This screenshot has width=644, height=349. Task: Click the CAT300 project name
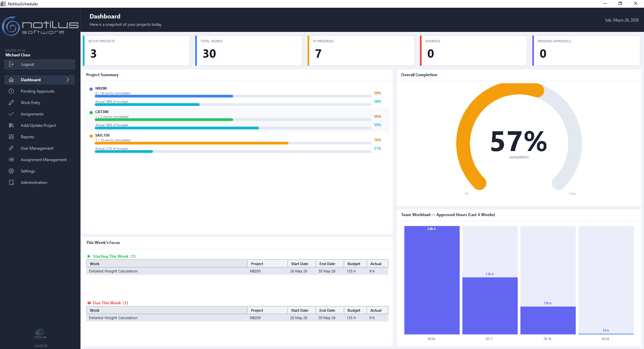click(x=102, y=112)
